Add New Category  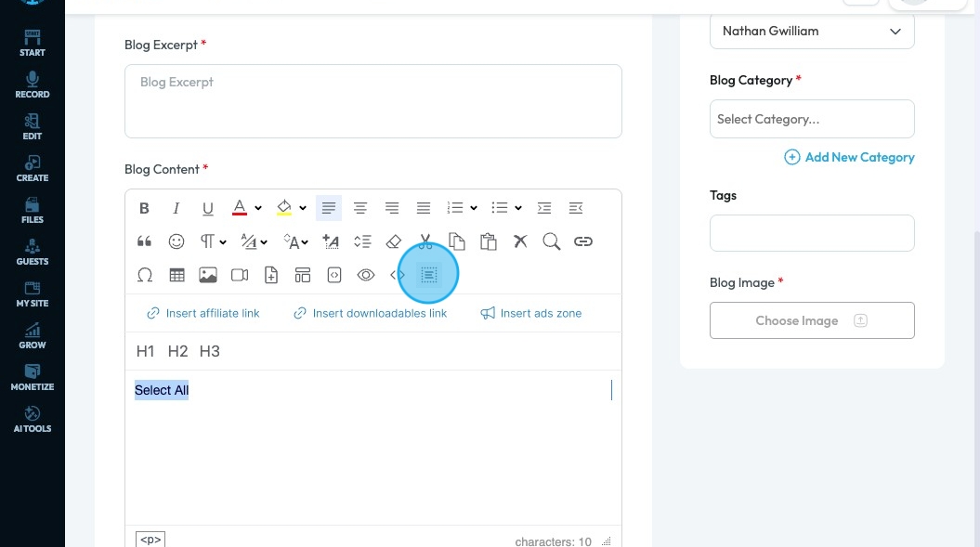[x=849, y=157]
